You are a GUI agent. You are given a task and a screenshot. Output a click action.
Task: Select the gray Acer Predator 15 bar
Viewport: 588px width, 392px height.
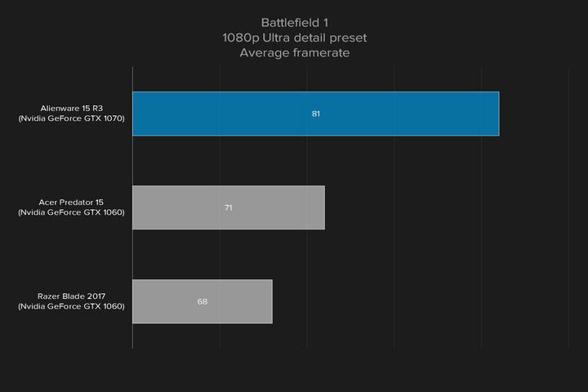pyautogui.click(x=269, y=207)
